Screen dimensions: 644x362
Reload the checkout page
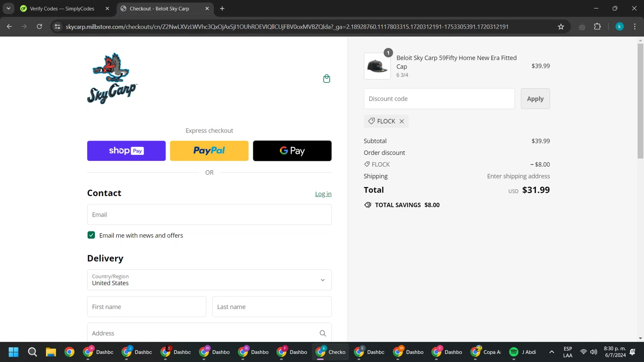39,27
